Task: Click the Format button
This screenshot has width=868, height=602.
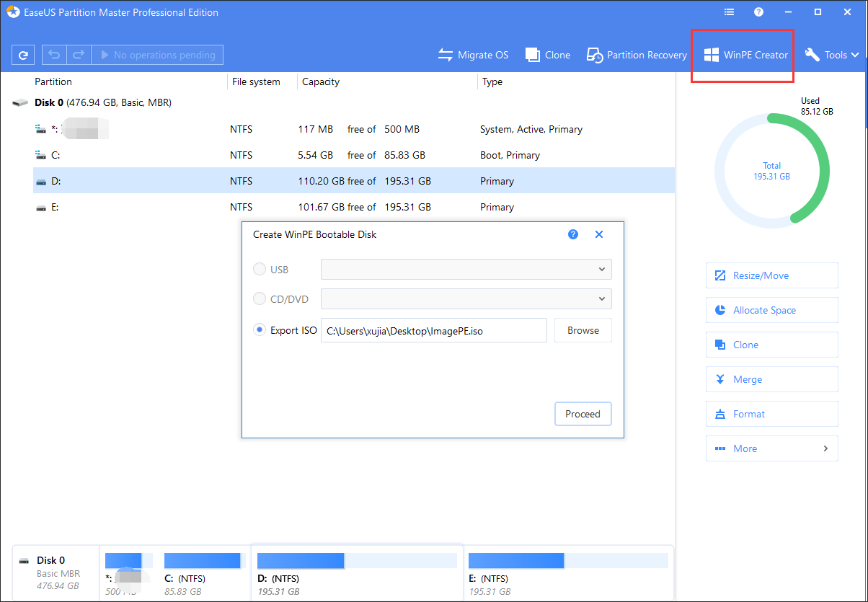Action: pyautogui.click(x=772, y=414)
